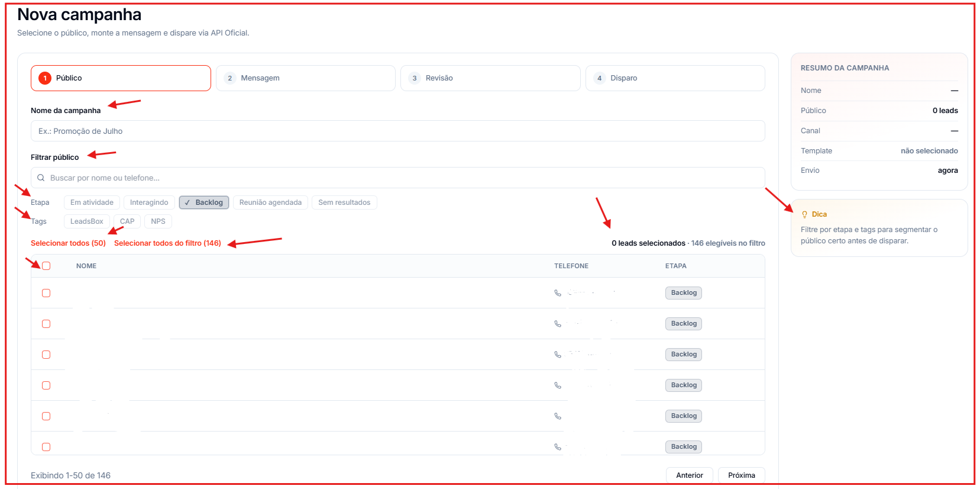980x489 pixels.
Task: Click the lightbulb Dica icon
Action: click(804, 214)
